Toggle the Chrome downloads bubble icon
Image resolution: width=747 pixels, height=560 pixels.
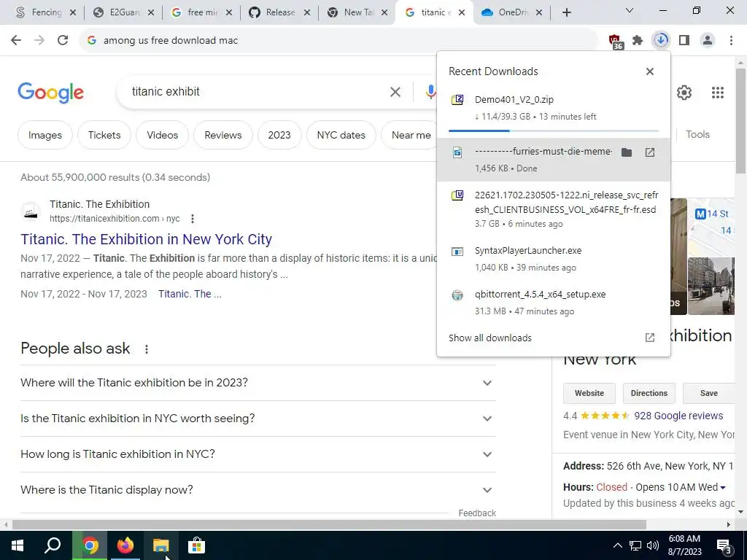coord(661,41)
